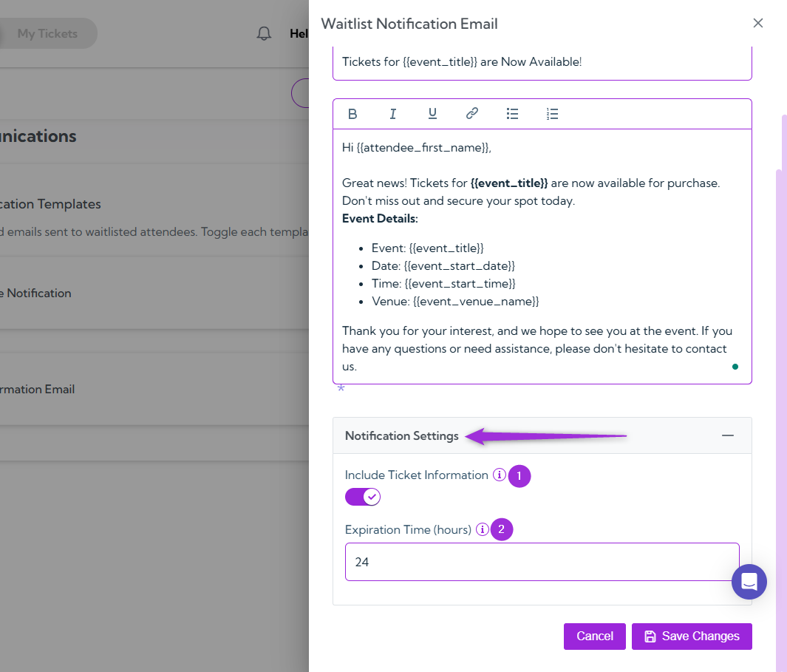
Task: Close the Waitlist Notification Email dialog
Action: coord(757,23)
